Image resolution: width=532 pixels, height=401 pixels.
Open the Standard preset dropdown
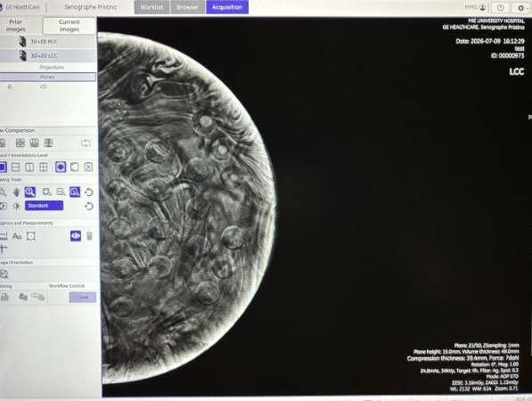(44, 206)
